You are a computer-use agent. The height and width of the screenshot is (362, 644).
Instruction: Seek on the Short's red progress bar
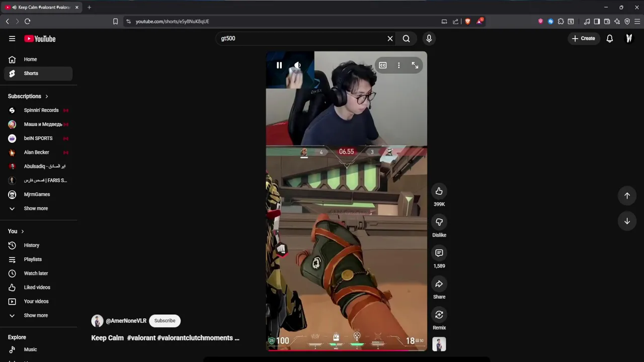pos(346,350)
